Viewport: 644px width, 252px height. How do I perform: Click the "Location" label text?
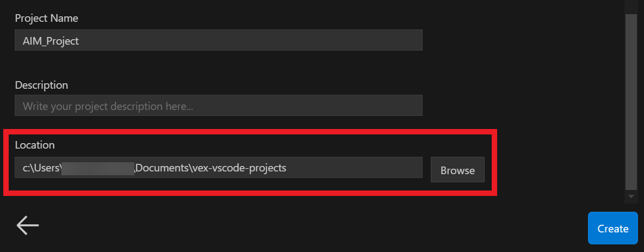pyautogui.click(x=35, y=145)
